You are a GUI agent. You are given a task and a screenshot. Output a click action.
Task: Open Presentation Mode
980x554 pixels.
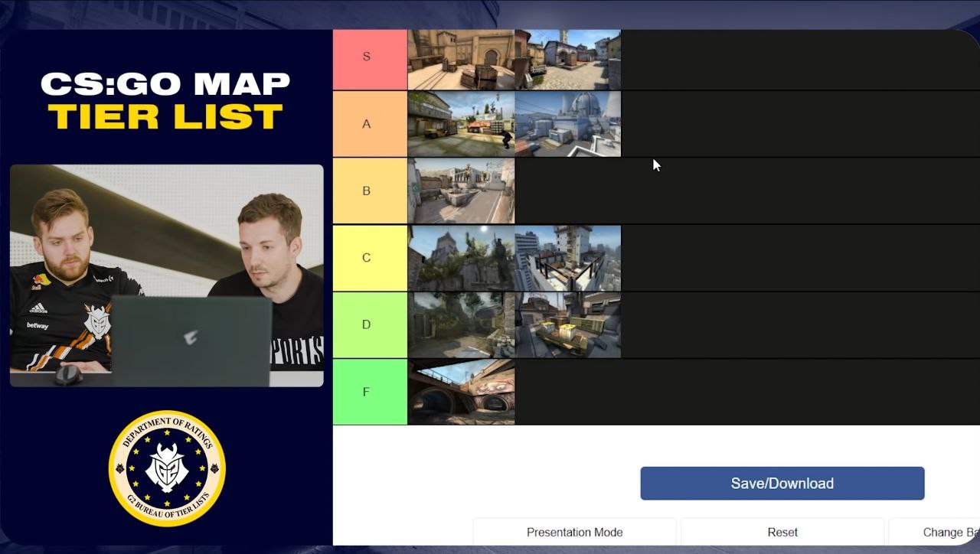(x=575, y=533)
